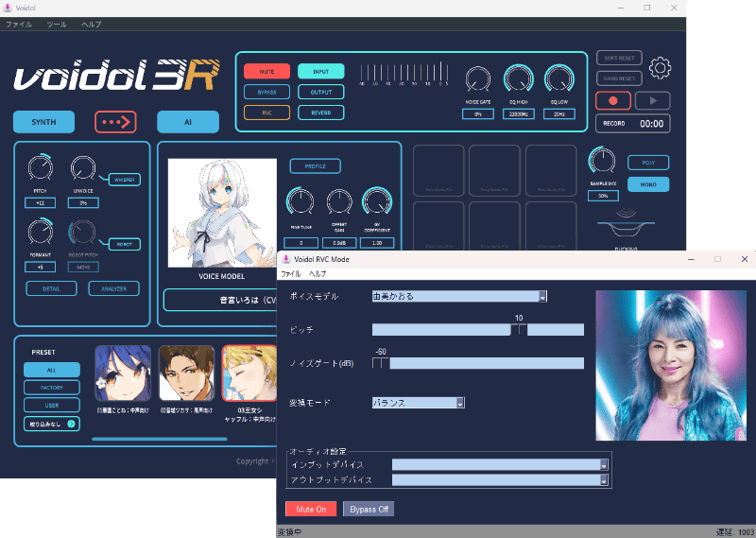Switch to POLY mode

click(648, 163)
